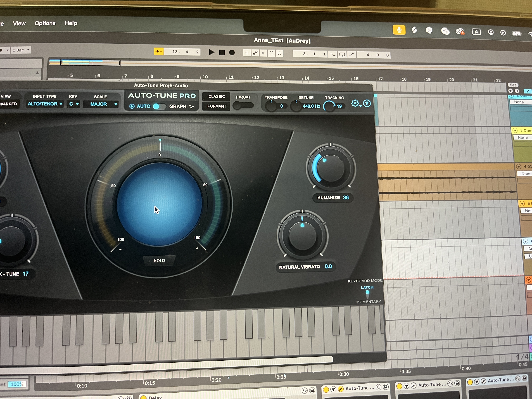Image resolution: width=532 pixels, height=399 pixels.
Task: Click the Play button in Ableton transport
Action: coord(212,52)
